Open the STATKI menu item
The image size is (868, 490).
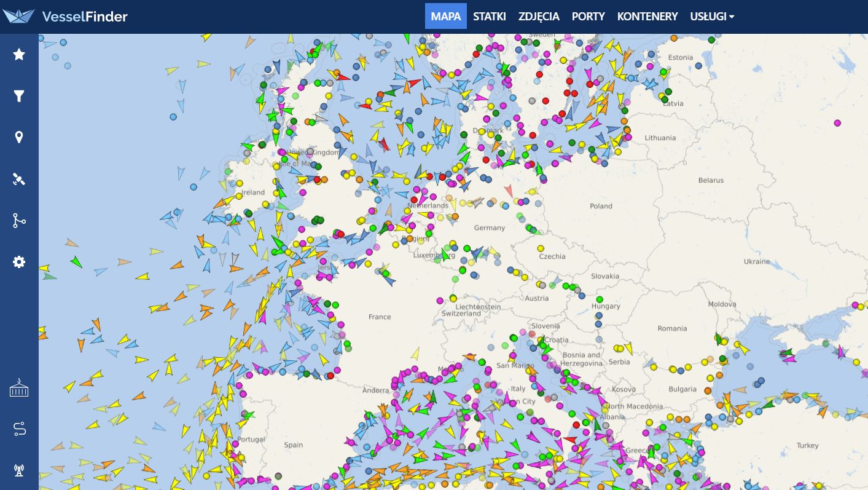pos(490,17)
